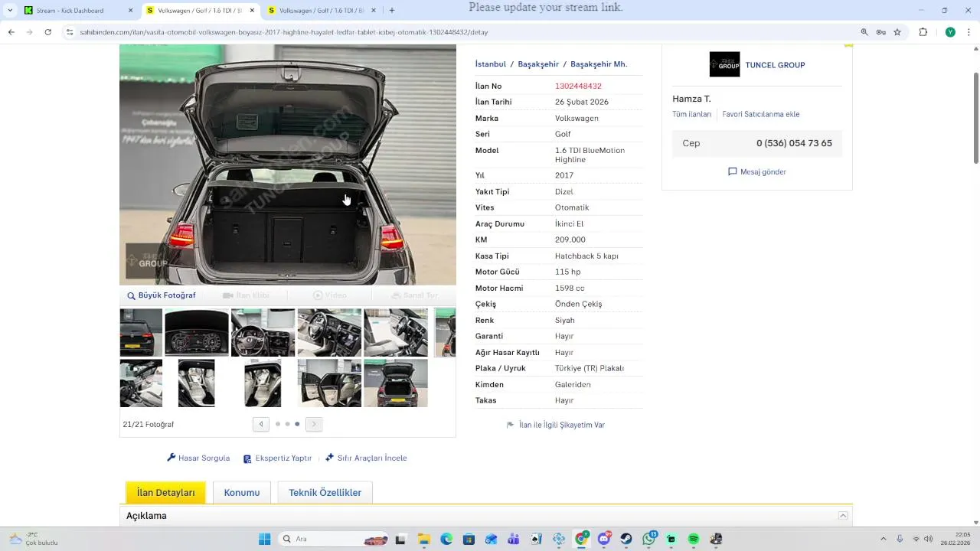The image size is (980, 551).
Task: Click the main trunk photo
Action: [x=288, y=165]
